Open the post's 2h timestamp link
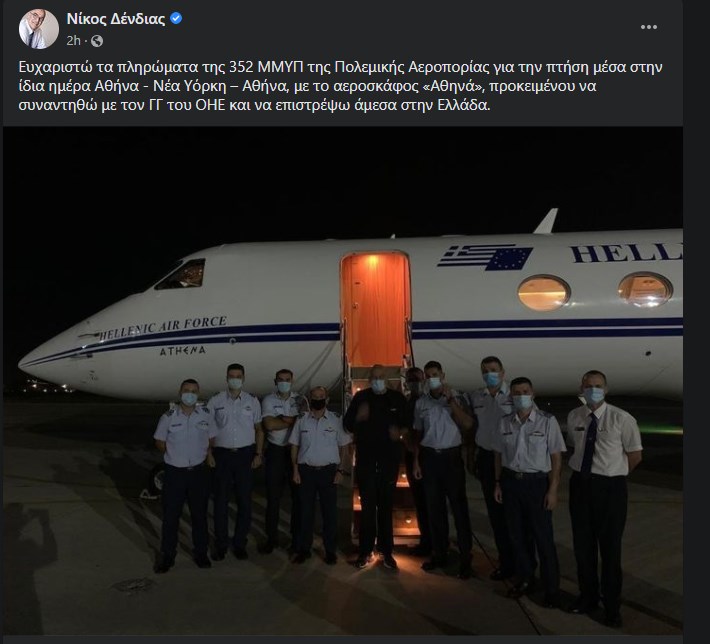The width and height of the screenshot is (710, 644). tap(73, 41)
